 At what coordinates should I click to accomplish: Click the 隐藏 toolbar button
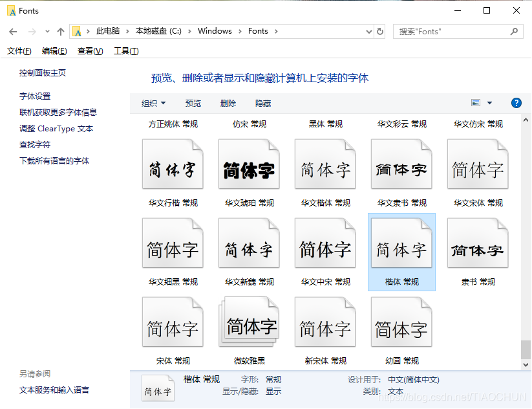[x=263, y=103]
